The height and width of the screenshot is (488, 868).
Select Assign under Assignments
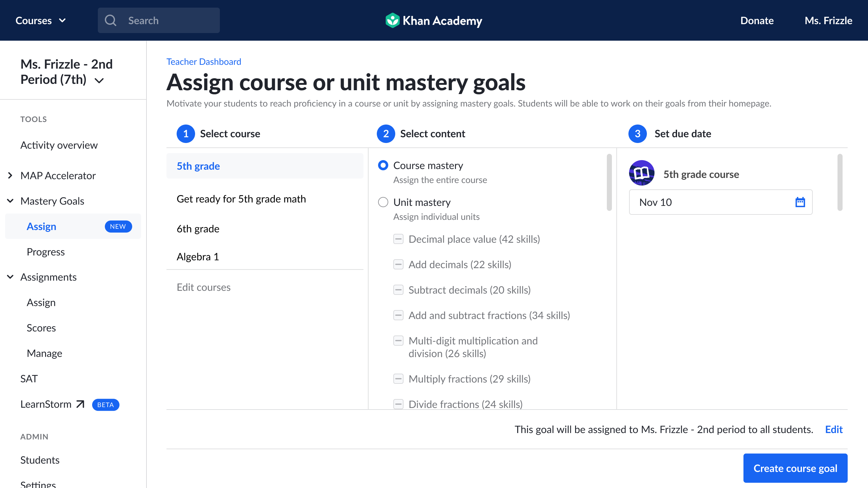click(41, 303)
